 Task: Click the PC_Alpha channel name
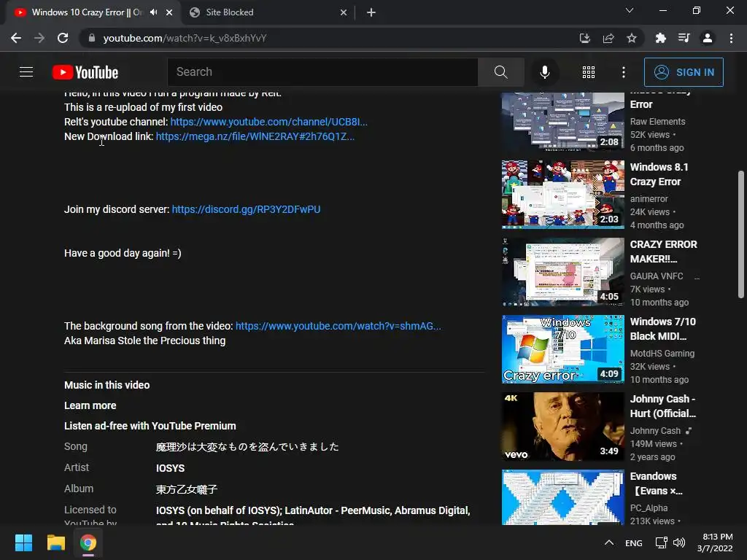(x=649, y=508)
